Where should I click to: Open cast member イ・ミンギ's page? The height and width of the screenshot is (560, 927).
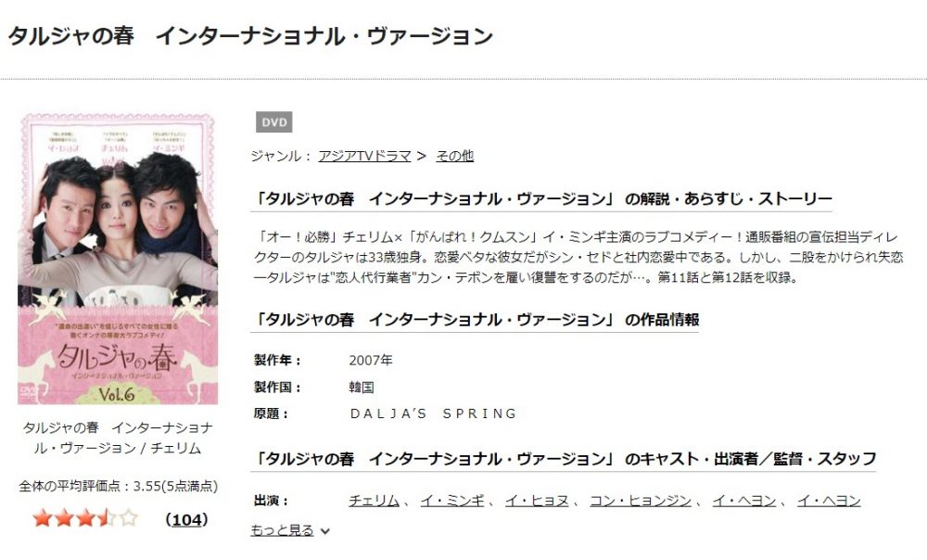(452, 501)
